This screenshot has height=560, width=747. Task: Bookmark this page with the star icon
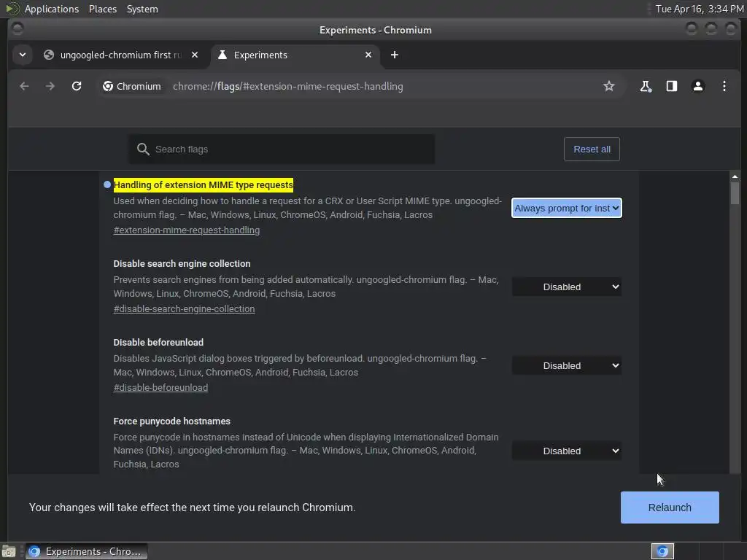(x=609, y=86)
